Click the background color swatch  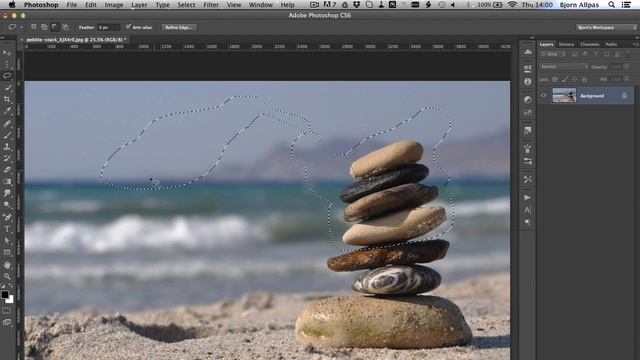pyautogui.click(x=10, y=300)
